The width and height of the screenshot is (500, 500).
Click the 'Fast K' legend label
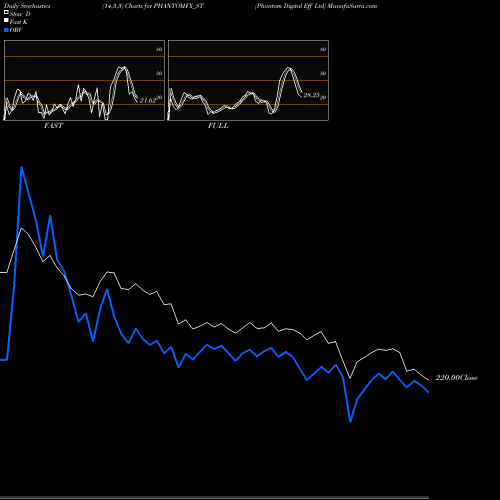point(19,22)
